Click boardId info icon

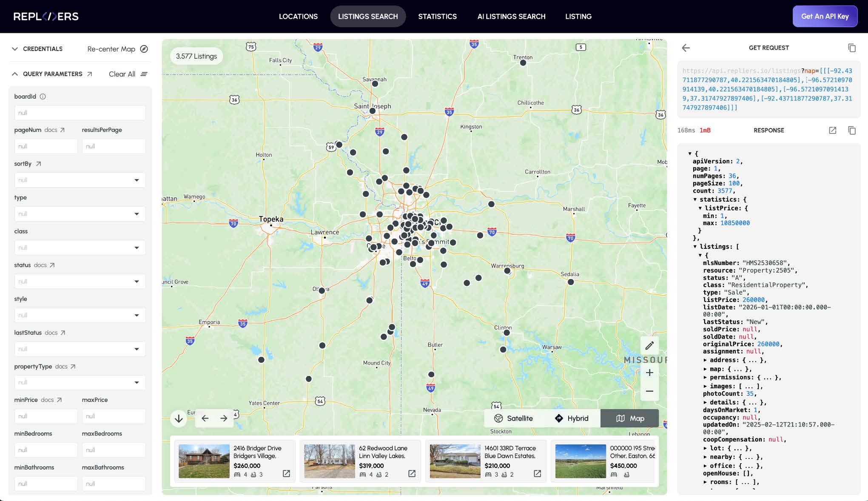[43, 97]
